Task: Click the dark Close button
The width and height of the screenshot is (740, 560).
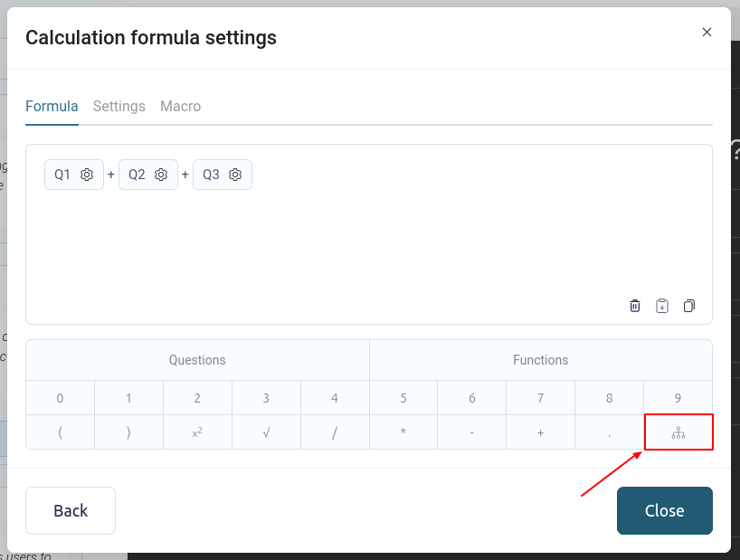Action: 664,510
